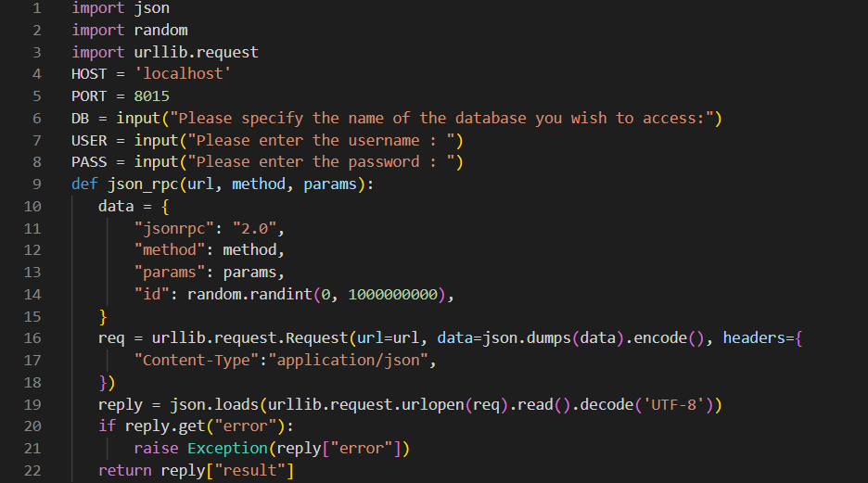The width and height of the screenshot is (868, 483).
Task: Click the USER variable name
Action: pos(89,141)
